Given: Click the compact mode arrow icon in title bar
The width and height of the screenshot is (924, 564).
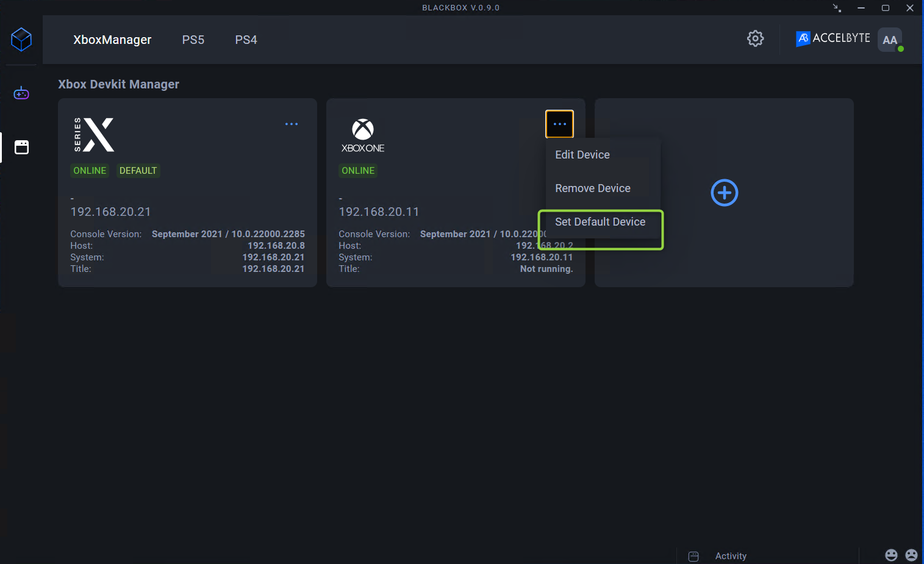Looking at the screenshot, I should point(837,8).
